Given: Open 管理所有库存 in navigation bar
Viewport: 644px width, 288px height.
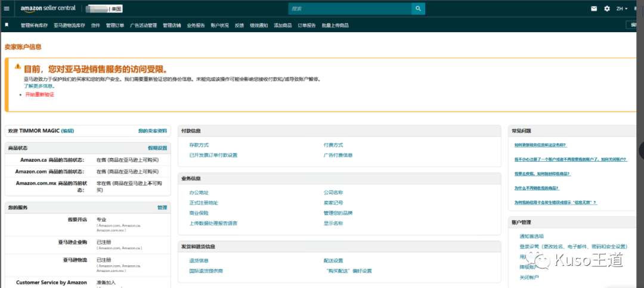Looking at the screenshot, I should coord(34,26).
